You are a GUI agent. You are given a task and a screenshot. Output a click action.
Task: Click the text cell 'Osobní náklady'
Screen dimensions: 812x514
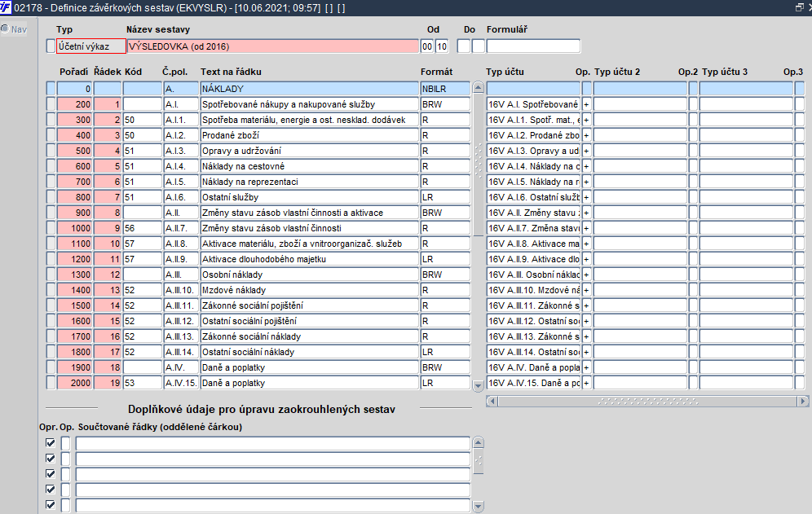pos(310,275)
